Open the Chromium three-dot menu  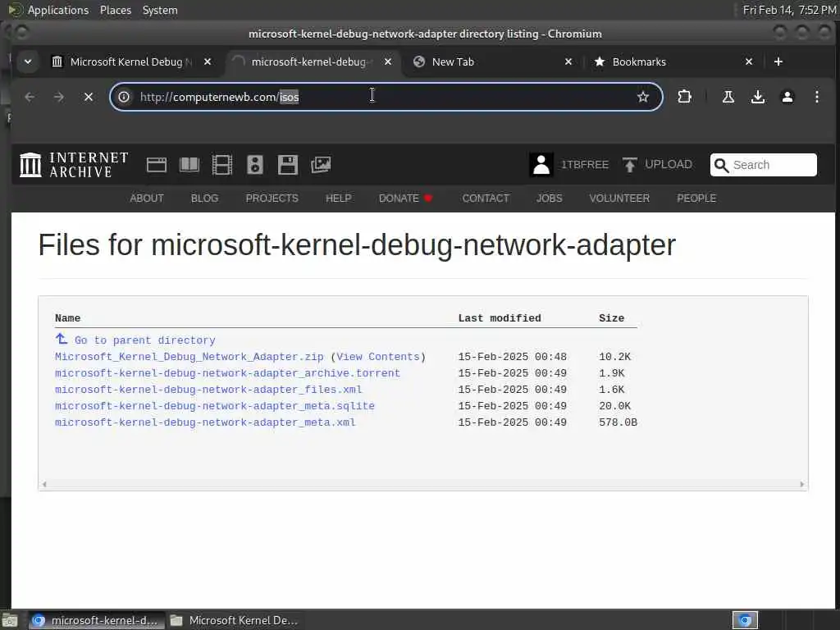tap(816, 97)
